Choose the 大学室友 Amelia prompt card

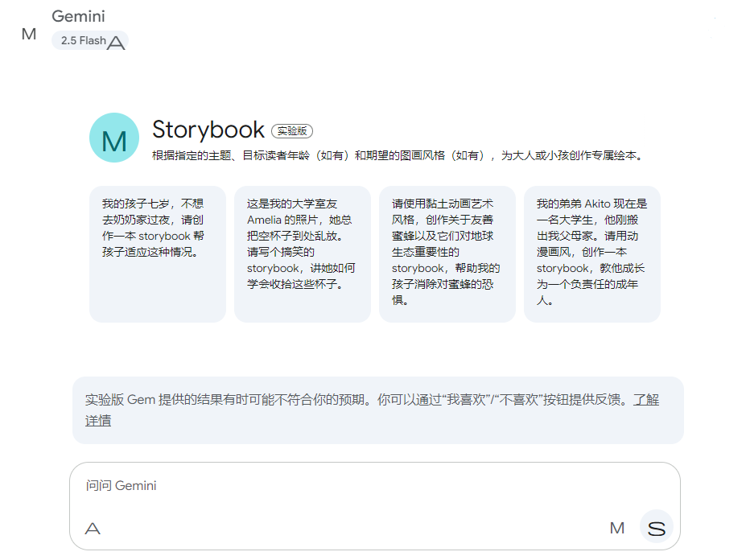[x=303, y=254]
